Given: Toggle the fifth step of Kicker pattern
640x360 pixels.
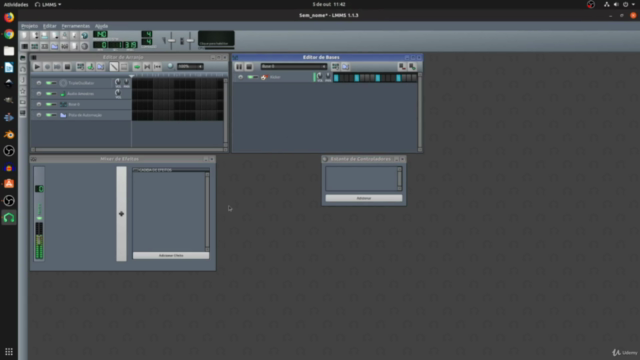Looking at the screenshot, I should 357,78.
